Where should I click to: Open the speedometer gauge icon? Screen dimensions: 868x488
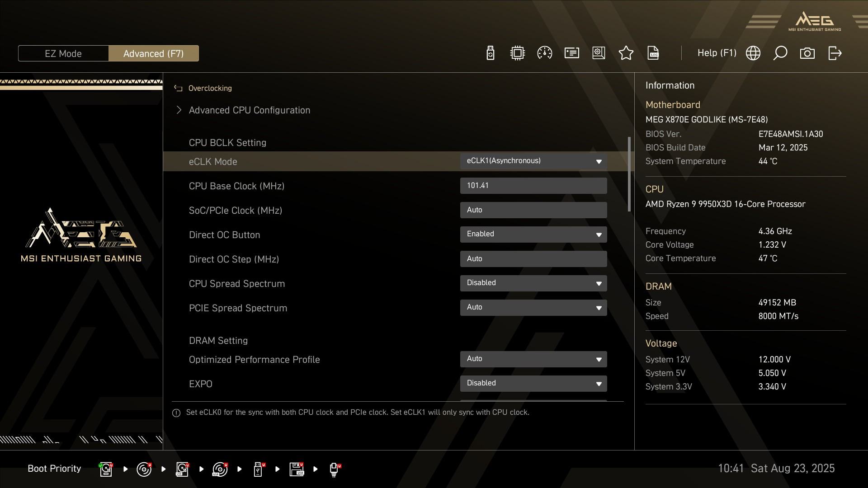544,53
